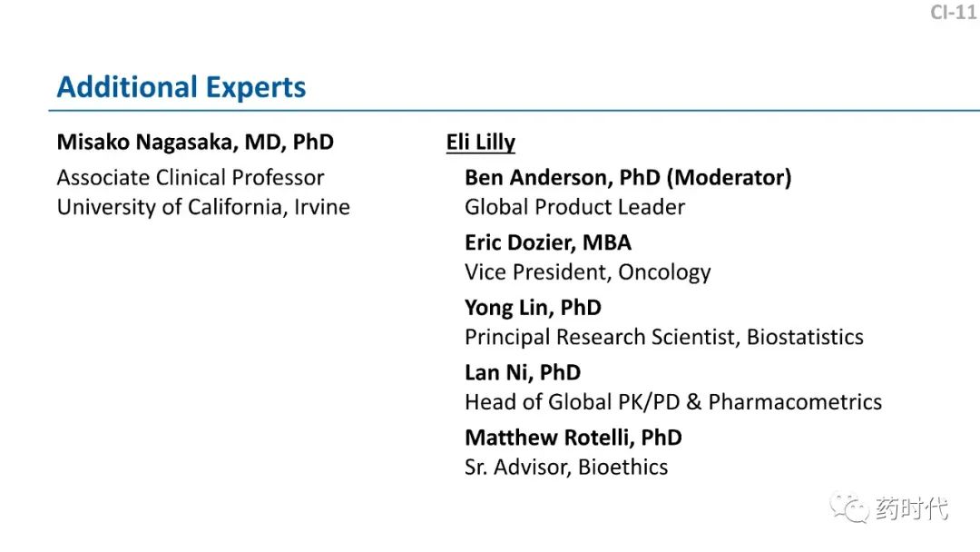This screenshot has width=980, height=552.
Task: Select the name Yong Lin, PhD
Action: pyautogui.click(x=534, y=308)
